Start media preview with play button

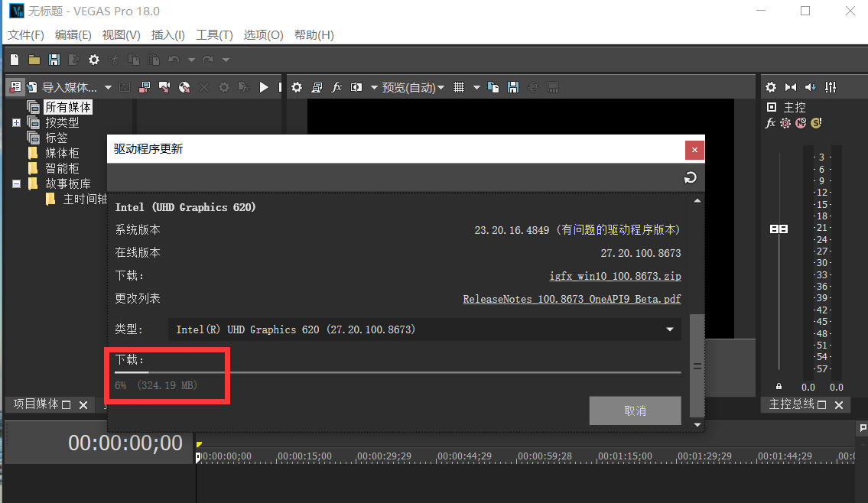click(264, 87)
